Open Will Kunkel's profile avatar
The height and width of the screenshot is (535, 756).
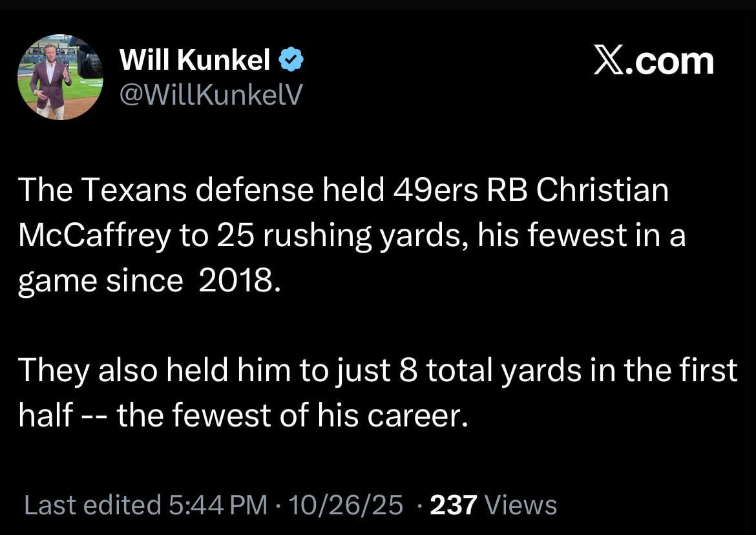pos(60,77)
